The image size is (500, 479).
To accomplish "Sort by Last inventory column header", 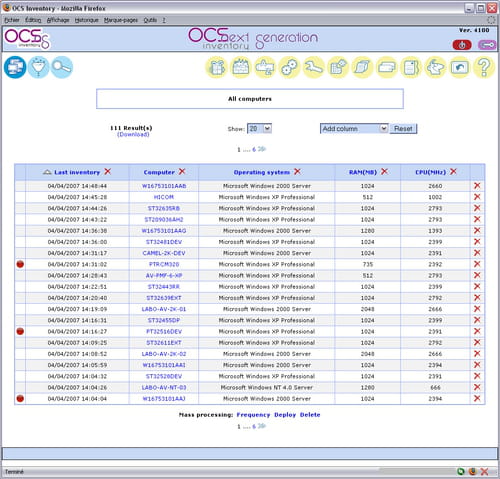I will click(x=77, y=172).
